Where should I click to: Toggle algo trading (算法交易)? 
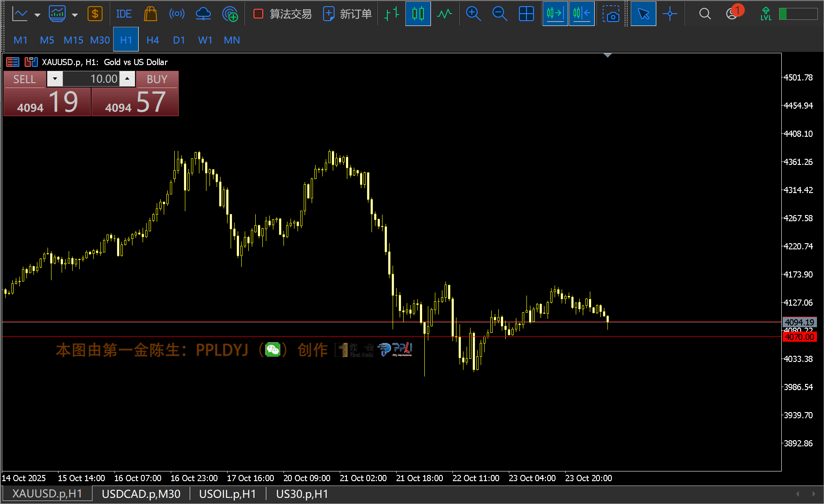coord(283,14)
